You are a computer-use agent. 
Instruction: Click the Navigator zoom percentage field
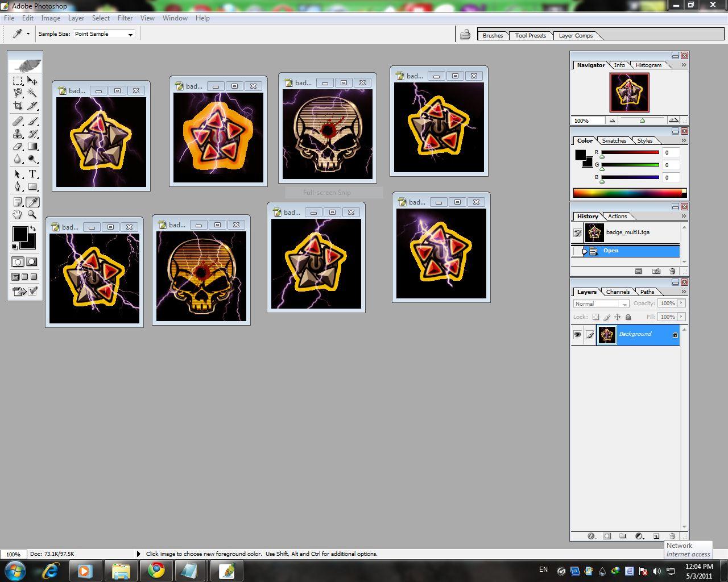click(x=588, y=120)
